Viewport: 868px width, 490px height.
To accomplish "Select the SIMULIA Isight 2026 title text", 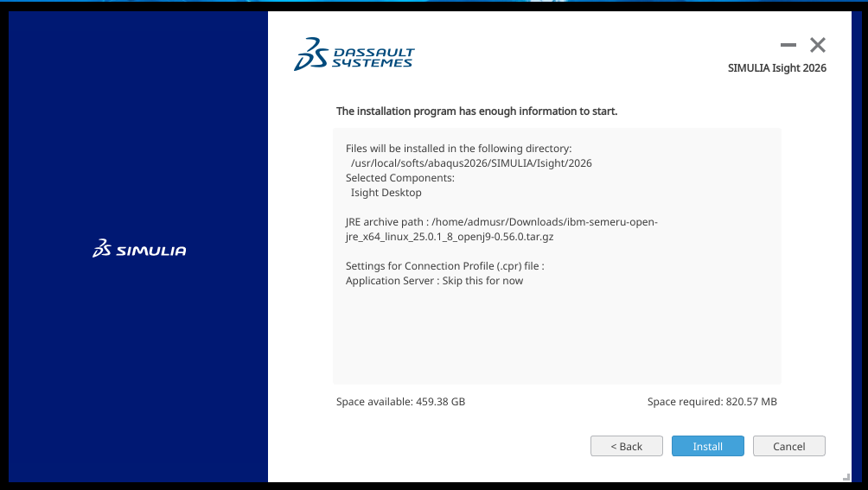I will point(776,68).
